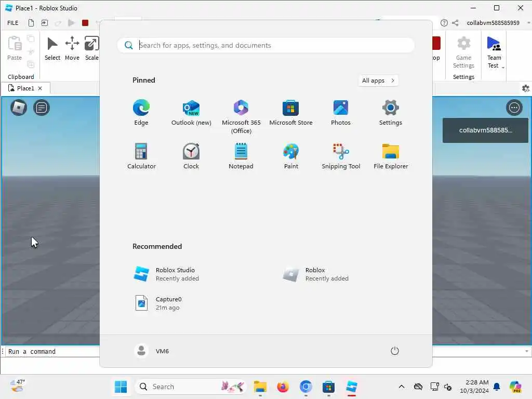Click the New file icon in Studio
The width and height of the screenshot is (532, 399).
(31, 23)
